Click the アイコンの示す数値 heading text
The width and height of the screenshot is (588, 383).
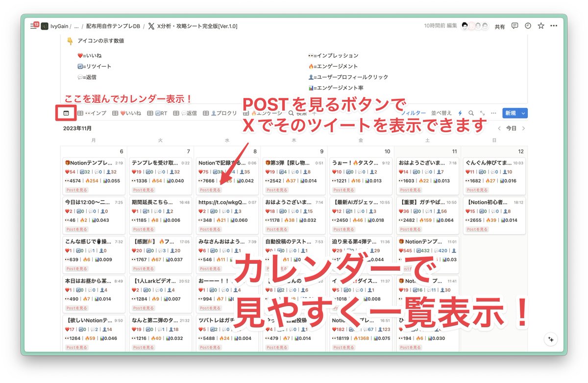tap(101, 41)
